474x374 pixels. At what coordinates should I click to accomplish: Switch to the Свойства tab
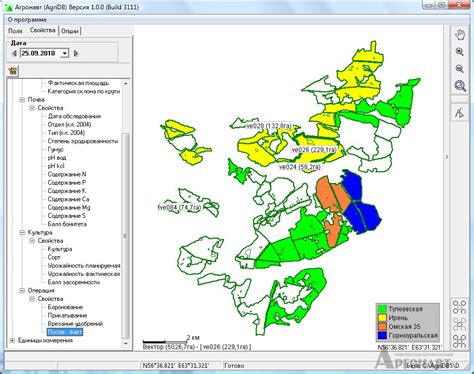tap(43, 30)
